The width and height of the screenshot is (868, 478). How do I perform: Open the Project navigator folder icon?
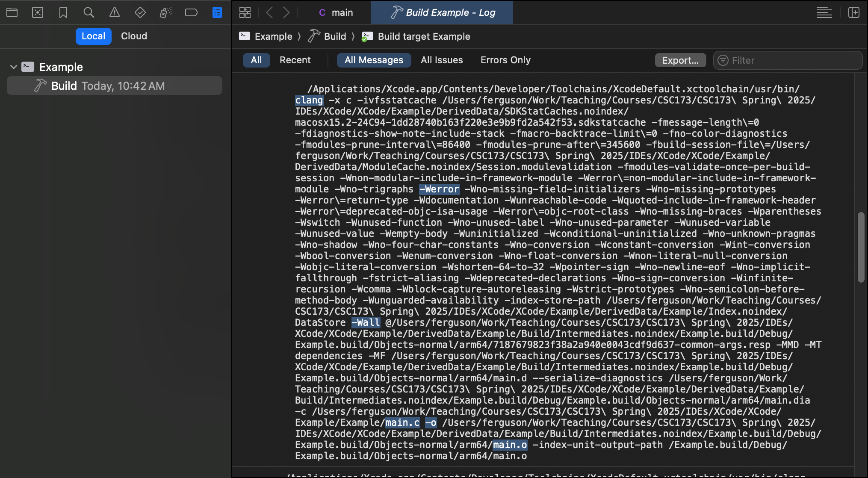point(12,12)
